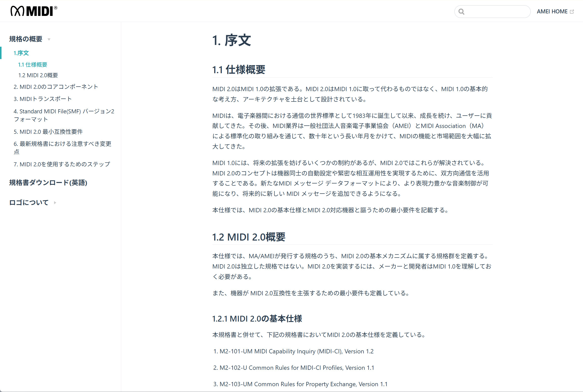Viewport: 583px width, 392px height.
Task: Click the 1.2 MIDI 2.0概要 content heading
Action: [x=249, y=237]
